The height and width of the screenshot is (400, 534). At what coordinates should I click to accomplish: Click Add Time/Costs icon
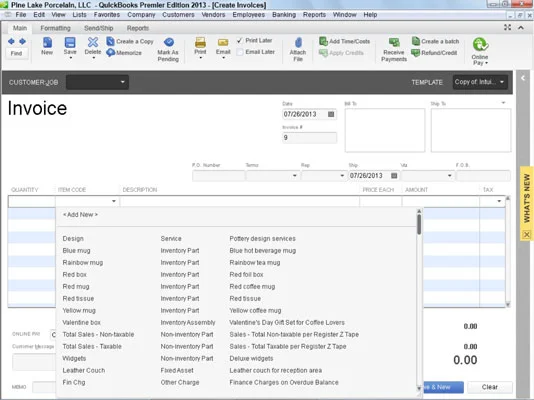(323, 41)
